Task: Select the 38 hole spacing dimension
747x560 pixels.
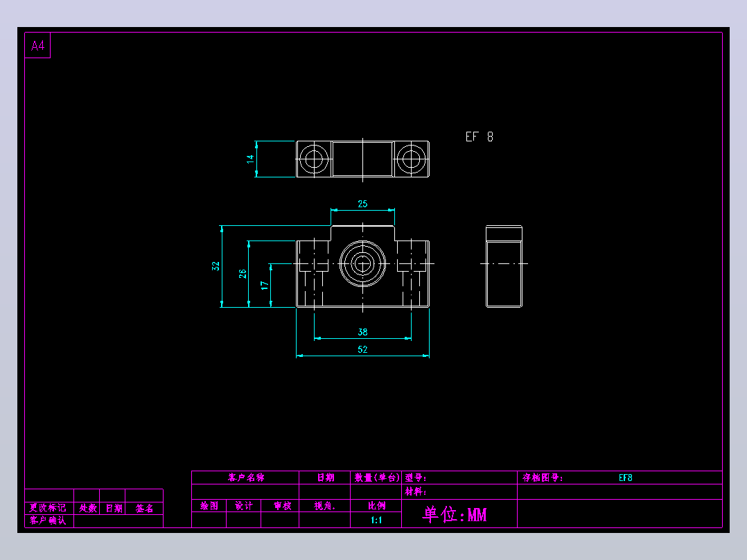Action: (x=362, y=332)
